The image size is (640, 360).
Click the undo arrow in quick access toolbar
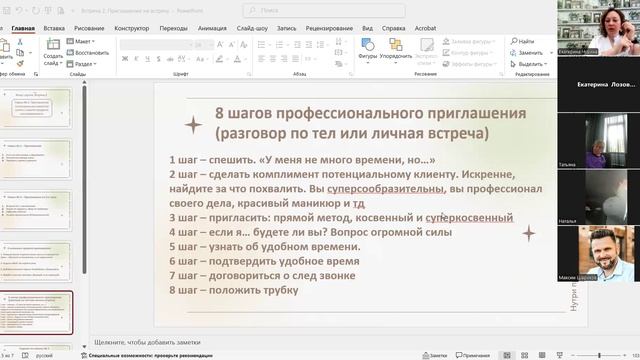point(19,11)
